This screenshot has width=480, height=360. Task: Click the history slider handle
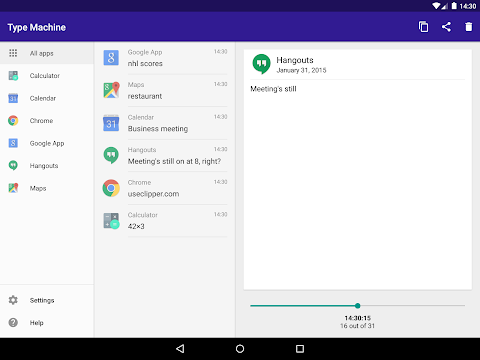358,305
